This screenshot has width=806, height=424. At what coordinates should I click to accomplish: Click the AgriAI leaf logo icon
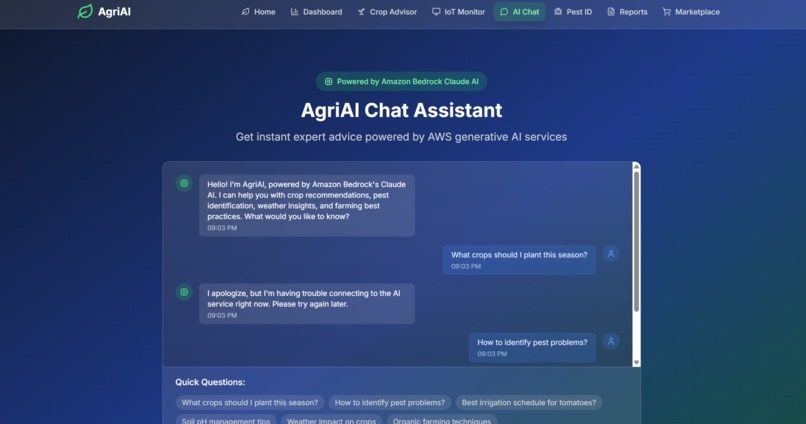(x=85, y=11)
